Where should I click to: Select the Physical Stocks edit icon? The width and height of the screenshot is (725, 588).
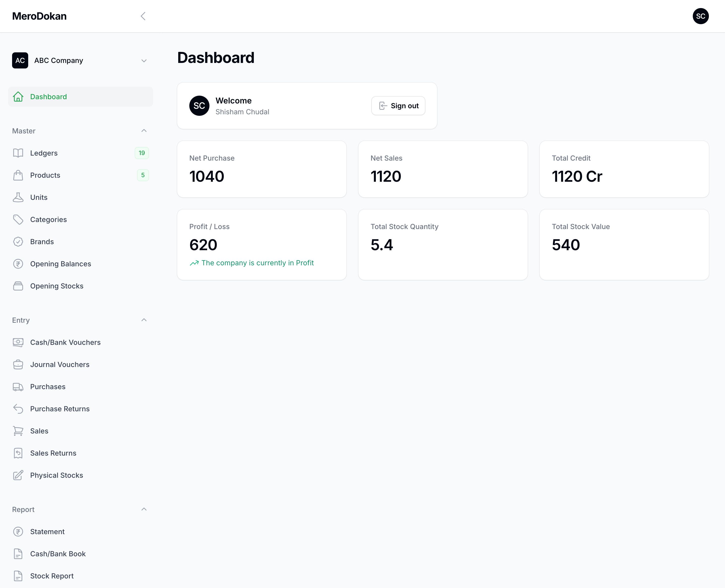coord(18,475)
